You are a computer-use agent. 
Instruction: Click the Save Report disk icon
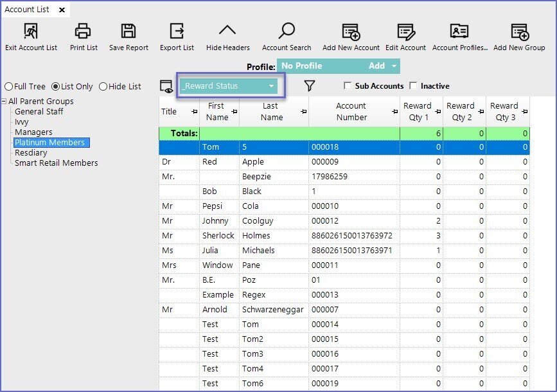[128, 31]
